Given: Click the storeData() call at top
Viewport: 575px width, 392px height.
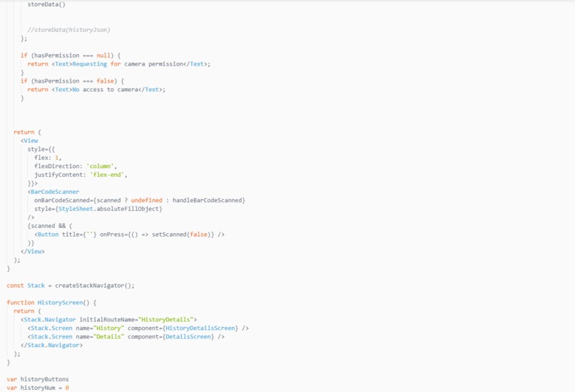Looking at the screenshot, I should [x=46, y=4].
